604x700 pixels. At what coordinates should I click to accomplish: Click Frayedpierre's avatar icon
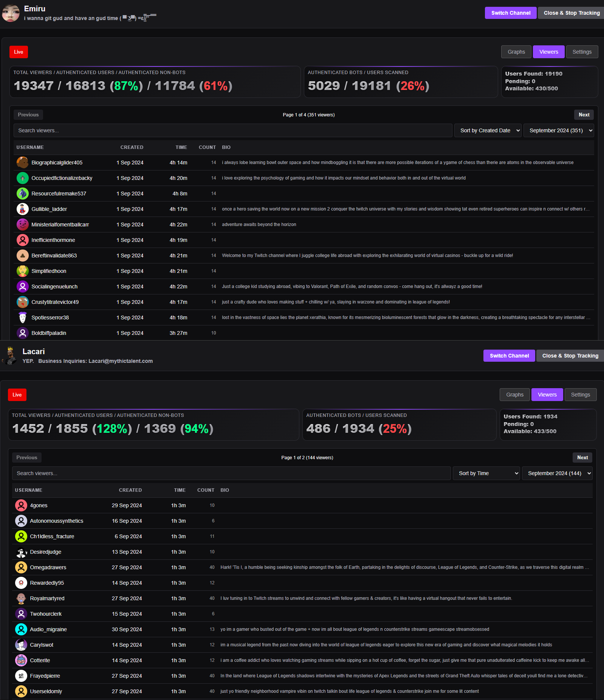point(21,676)
